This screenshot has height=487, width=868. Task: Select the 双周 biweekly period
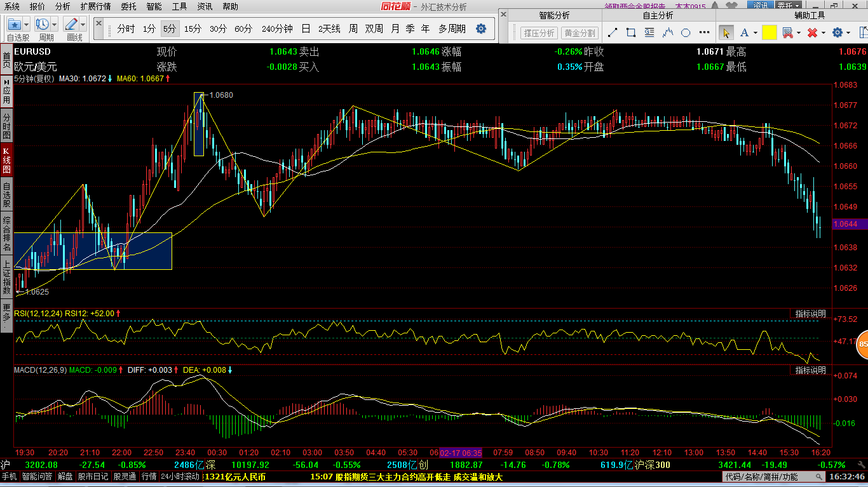point(374,29)
